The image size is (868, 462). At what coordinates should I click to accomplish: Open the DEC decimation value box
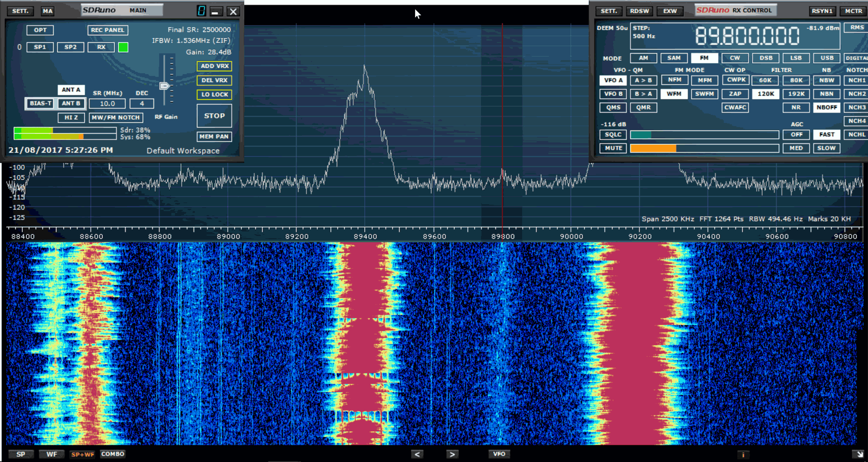(142, 104)
